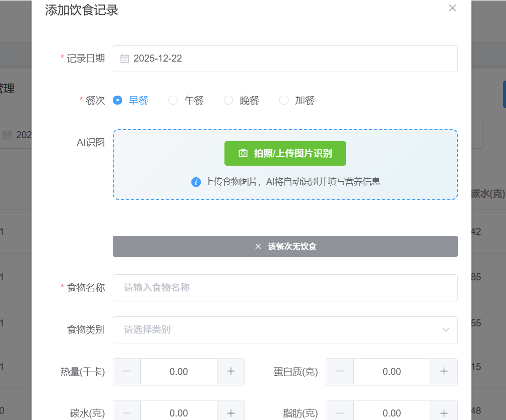Decrease 蛋白质(克) with minus button

point(340,371)
